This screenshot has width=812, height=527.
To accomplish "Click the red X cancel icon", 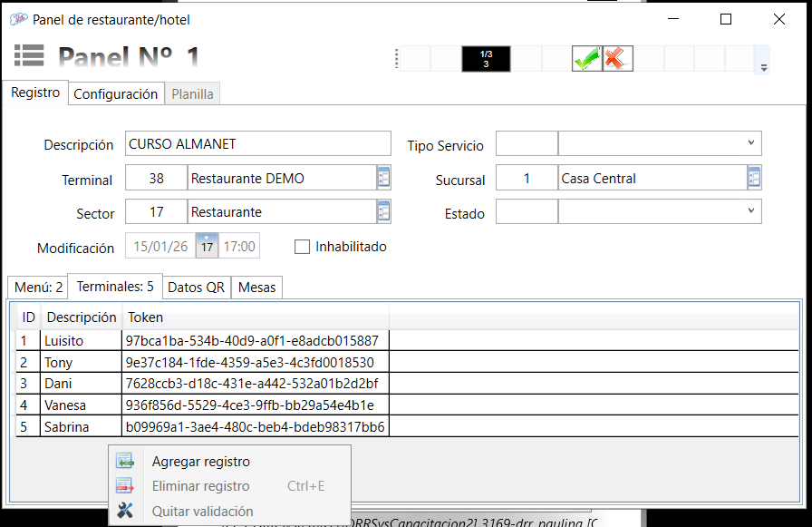I will coord(617,59).
